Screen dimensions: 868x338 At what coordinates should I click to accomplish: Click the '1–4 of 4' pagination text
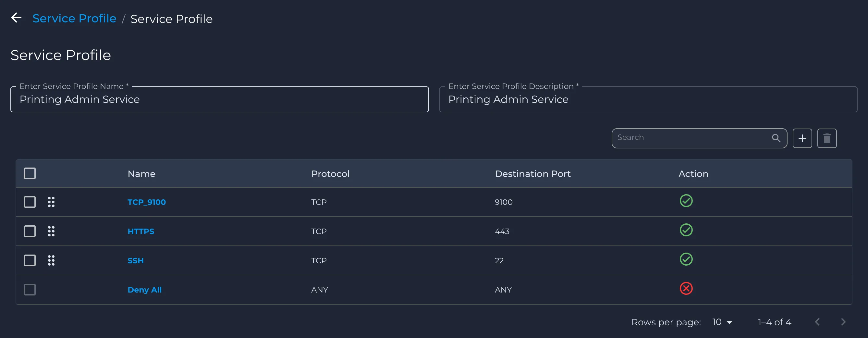tap(774, 322)
